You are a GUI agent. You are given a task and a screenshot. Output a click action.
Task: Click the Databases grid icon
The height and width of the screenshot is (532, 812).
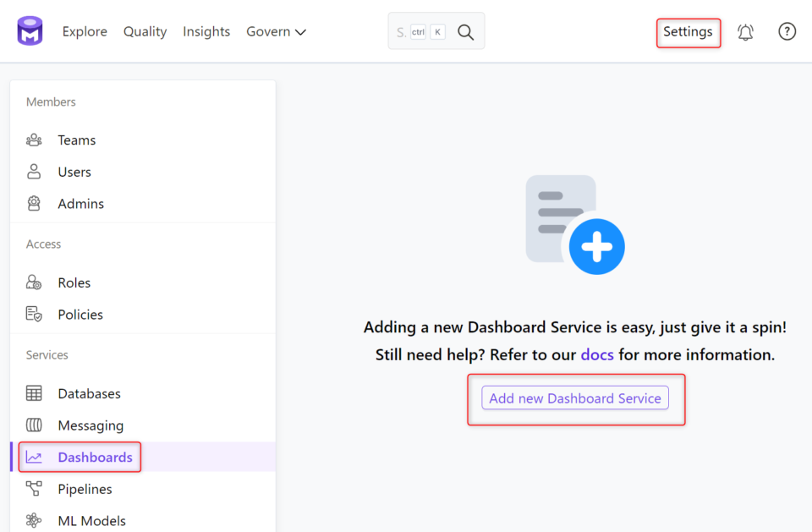[x=34, y=393]
